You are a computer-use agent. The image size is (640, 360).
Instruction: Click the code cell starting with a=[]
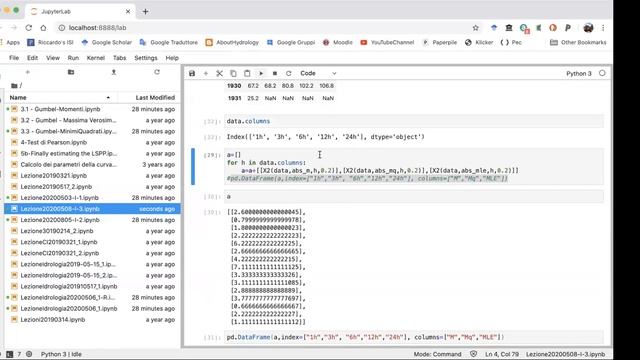tap(414, 167)
